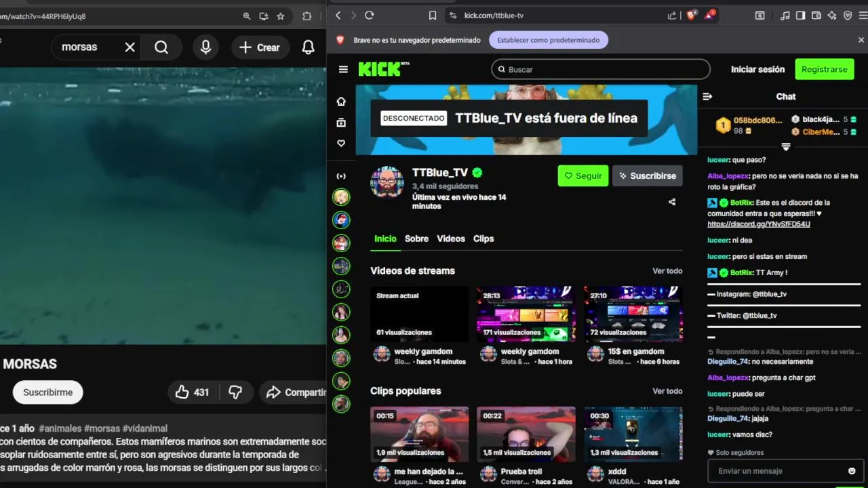Click Iniciar sesión on Kick
This screenshot has width=868, height=488.
(x=757, y=69)
